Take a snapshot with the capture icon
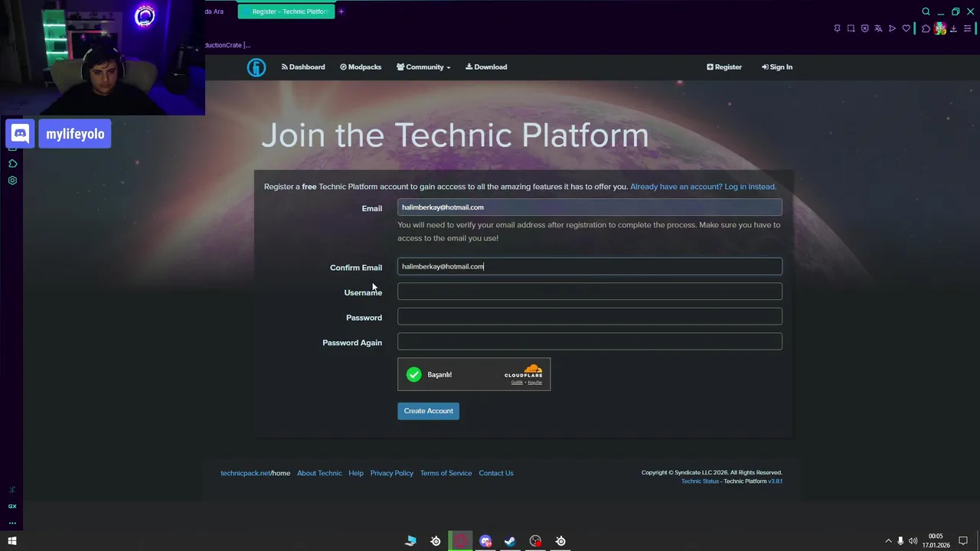 [x=851, y=28]
